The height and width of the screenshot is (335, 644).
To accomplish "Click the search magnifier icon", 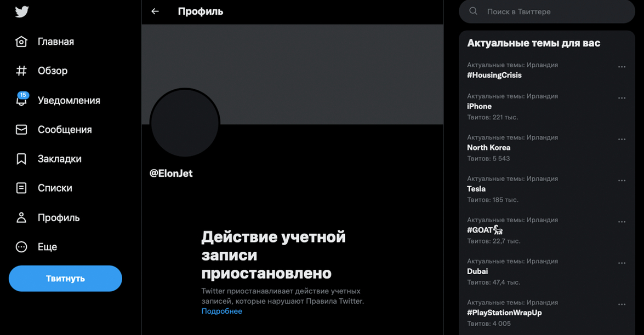I will click(473, 11).
